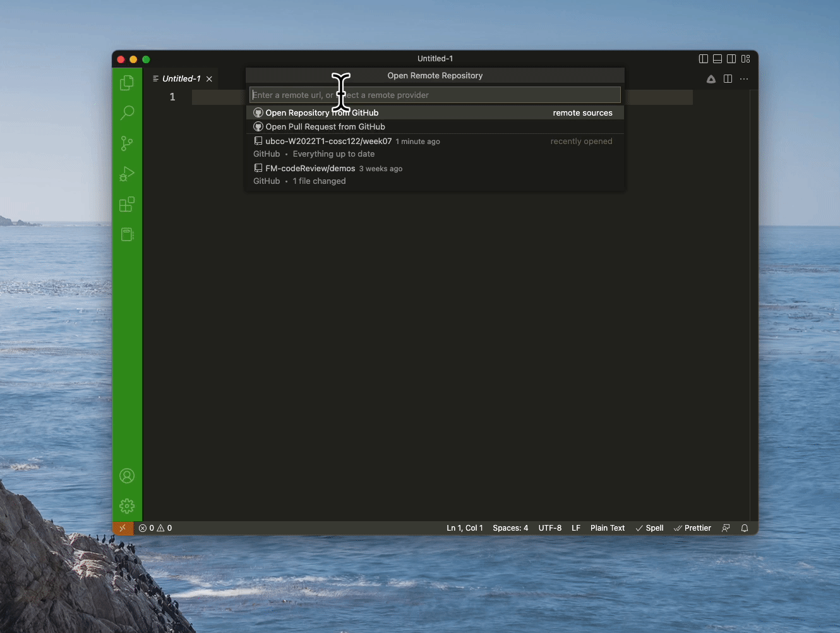Split the editor right
The image size is (840, 633).
pyautogui.click(x=728, y=79)
